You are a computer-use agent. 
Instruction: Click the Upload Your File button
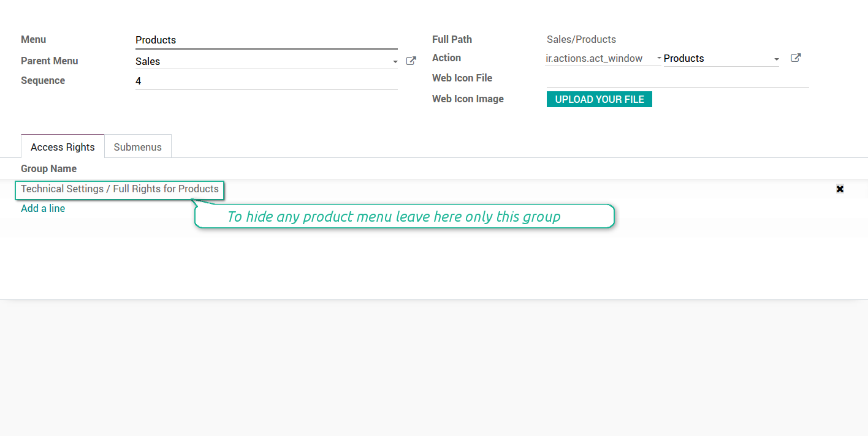coord(599,99)
